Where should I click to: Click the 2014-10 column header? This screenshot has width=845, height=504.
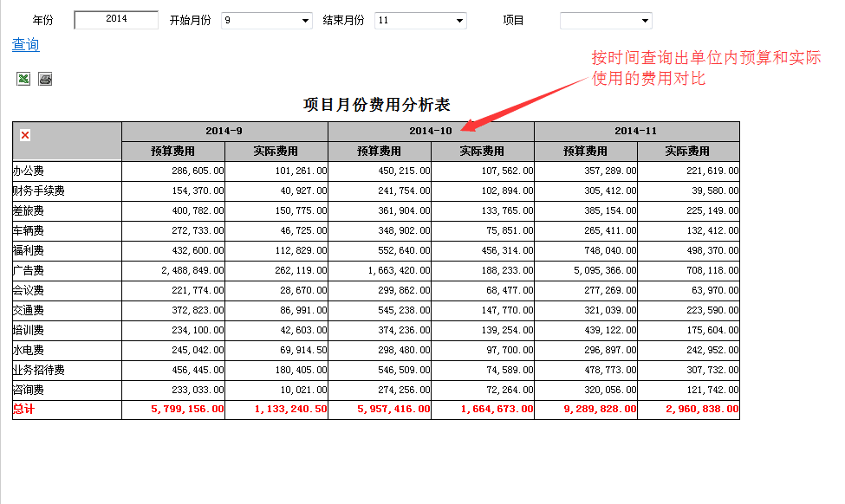click(431, 131)
